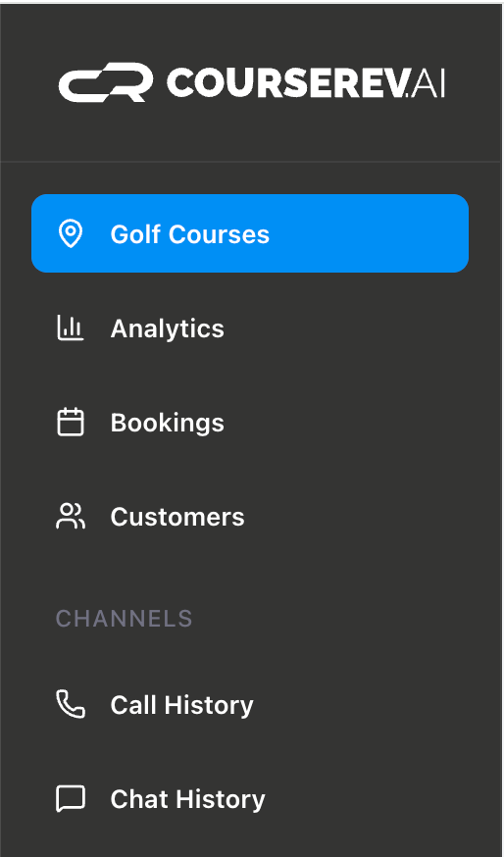This screenshot has width=504, height=857.
Task: Click the word "Chat" in Chat History
Action: (x=138, y=799)
